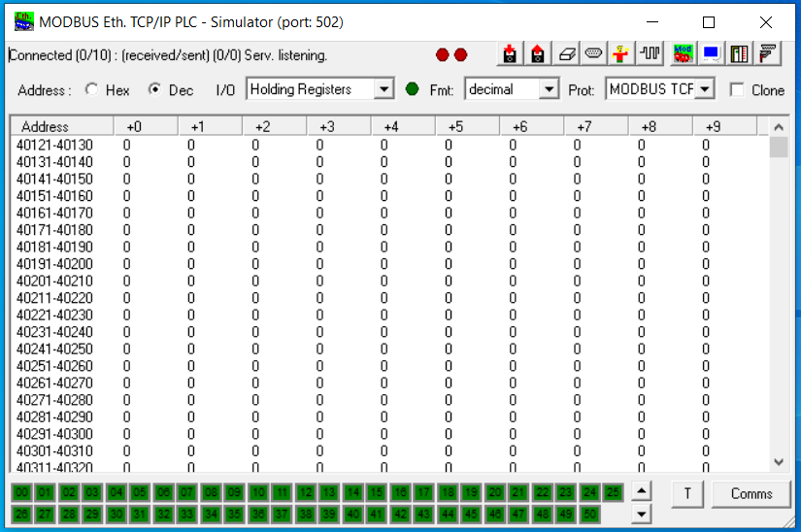Open the Holding Registers I/O dropdown
The width and height of the screenshot is (801, 532).
point(384,89)
